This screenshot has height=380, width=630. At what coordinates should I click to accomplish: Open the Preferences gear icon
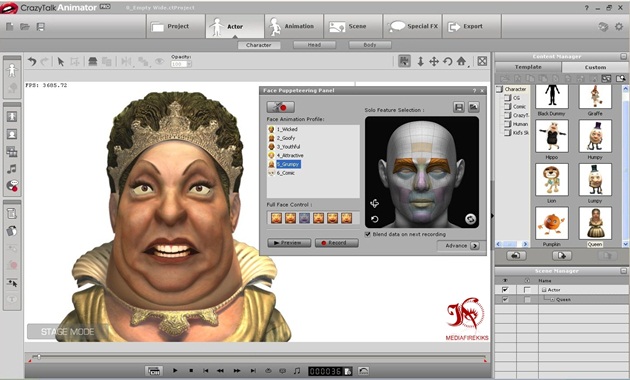[618, 27]
